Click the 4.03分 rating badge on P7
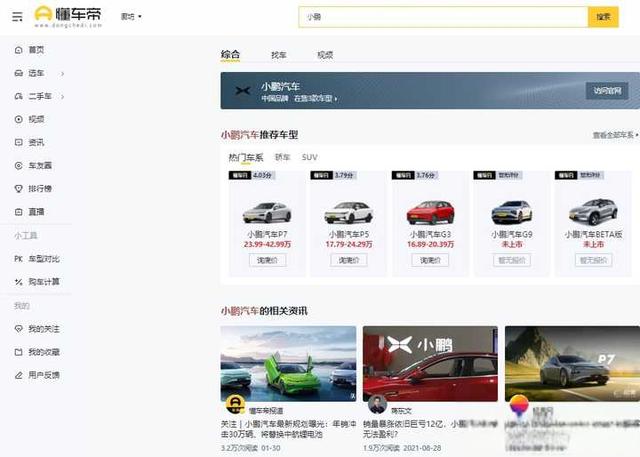Viewport: 640px width, 457px height. (x=251, y=175)
